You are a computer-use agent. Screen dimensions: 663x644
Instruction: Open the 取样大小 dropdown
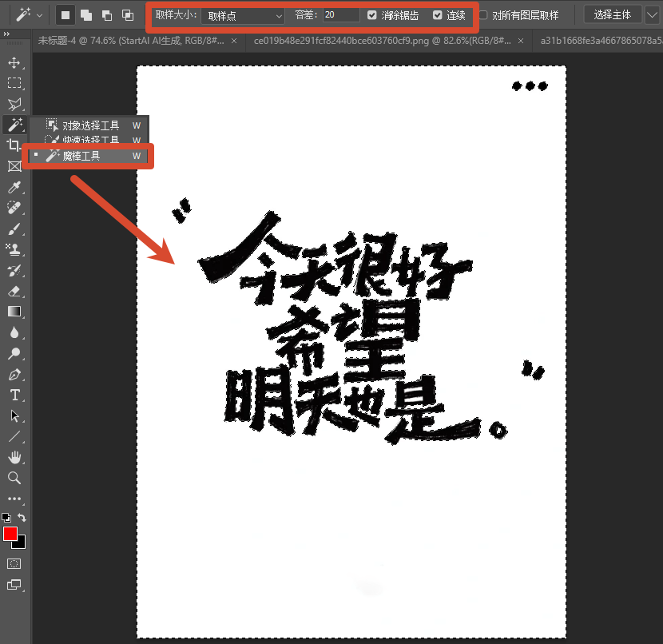pyautogui.click(x=243, y=16)
